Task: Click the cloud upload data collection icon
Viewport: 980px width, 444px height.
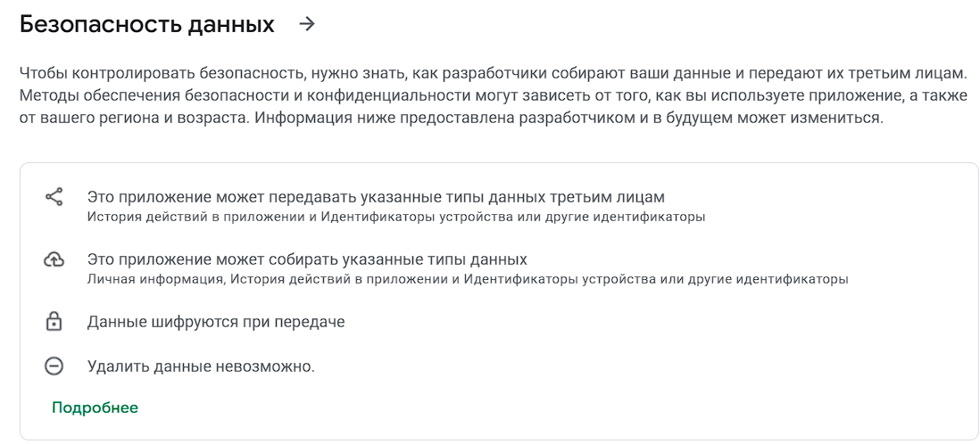Action: pyautogui.click(x=54, y=259)
